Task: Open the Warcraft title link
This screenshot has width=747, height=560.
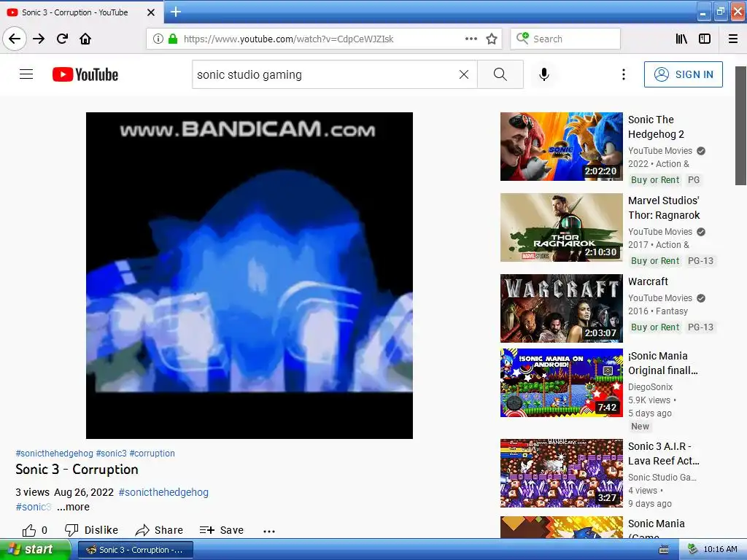Action: click(x=648, y=281)
